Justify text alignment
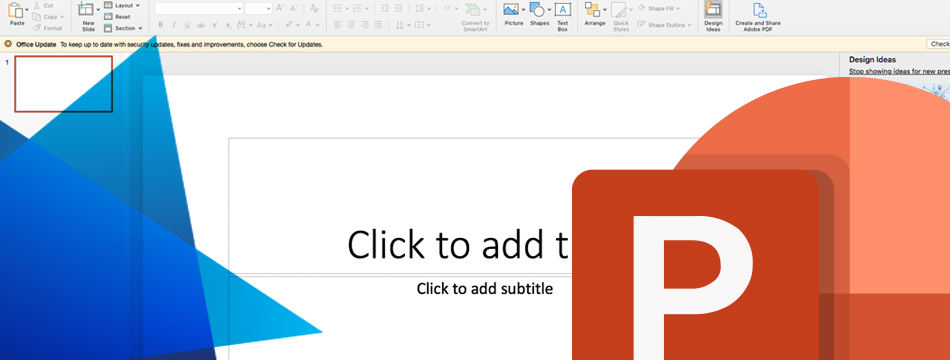Image resolution: width=950 pixels, height=360 pixels. (x=379, y=25)
